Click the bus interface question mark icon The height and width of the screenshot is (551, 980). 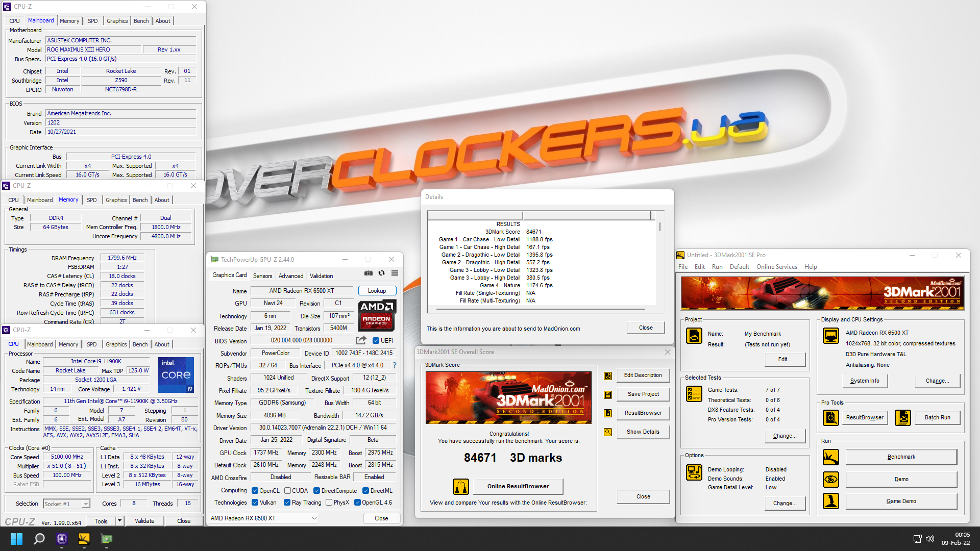tap(394, 365)
